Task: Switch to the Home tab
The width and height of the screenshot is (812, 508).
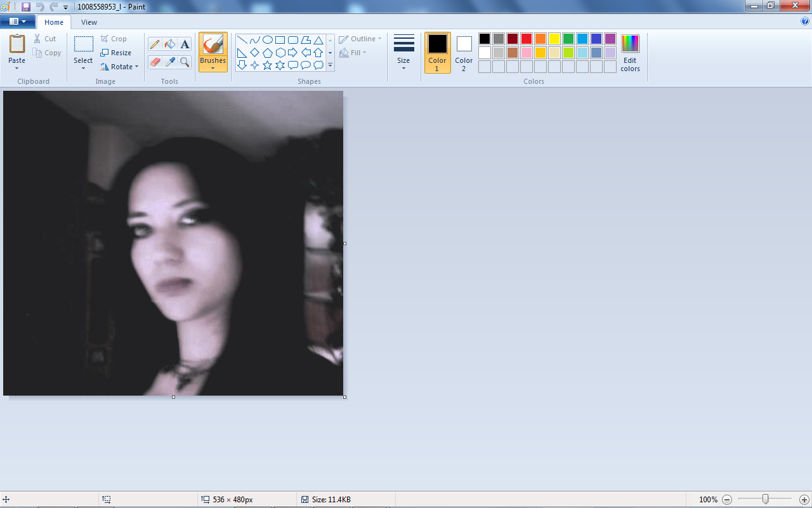Action: click(54, 22)
